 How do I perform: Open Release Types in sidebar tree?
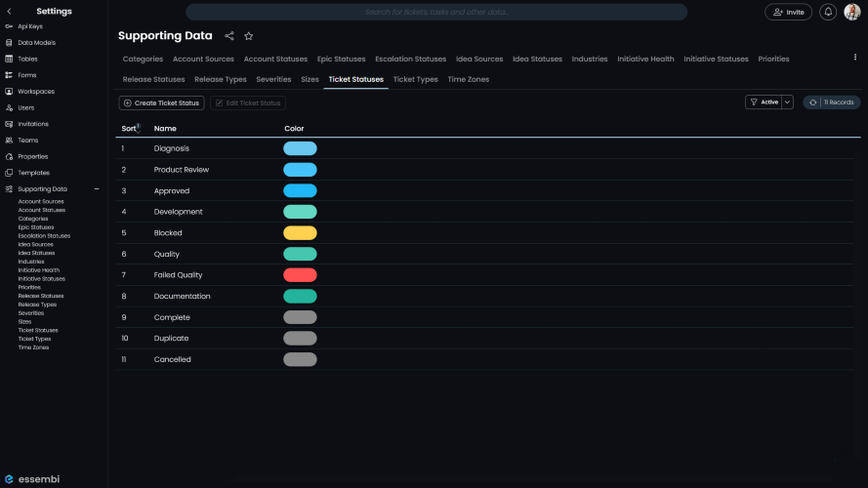37,305
